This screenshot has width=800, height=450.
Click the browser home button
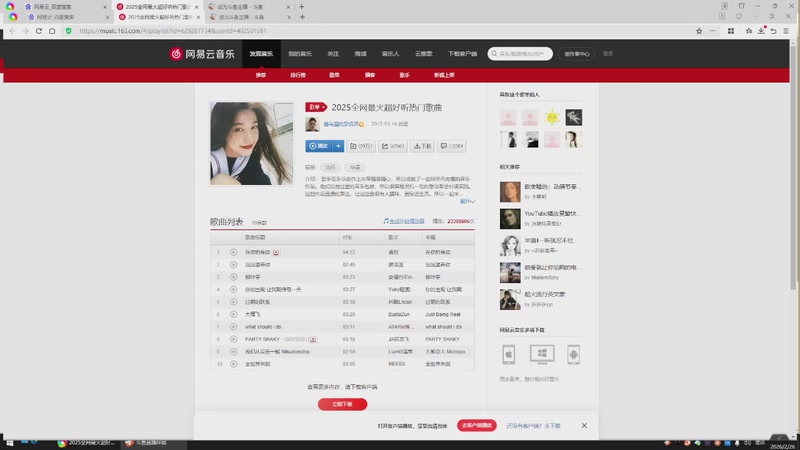pyautogui.click(x=52, y=31)
